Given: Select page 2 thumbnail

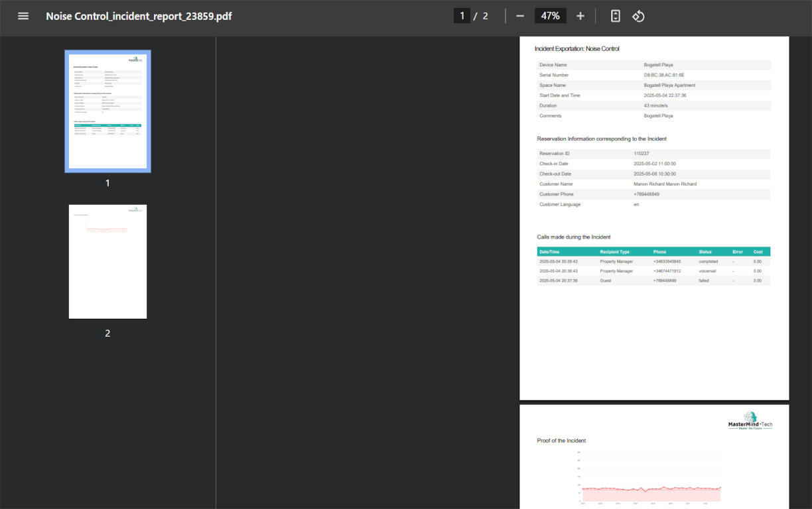Looking at the screenshot, I should (107, 261).
